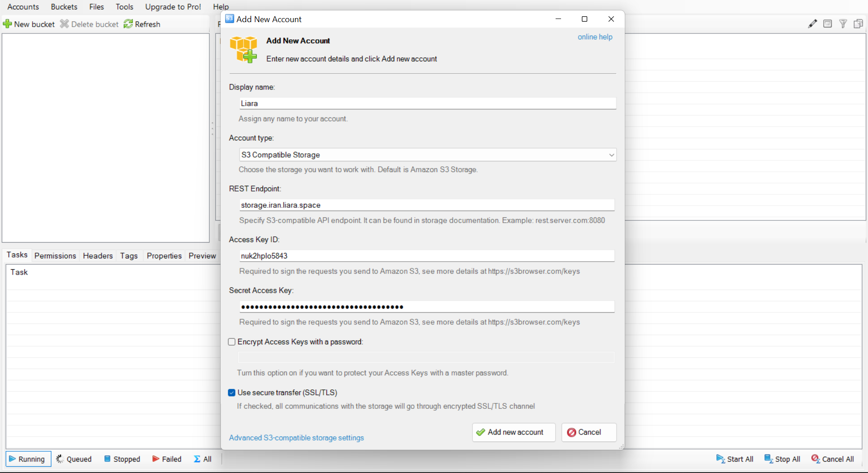Maximize the Add New Account dialog
The height and width of the screenshot is (473, 868).
(585, 19)
